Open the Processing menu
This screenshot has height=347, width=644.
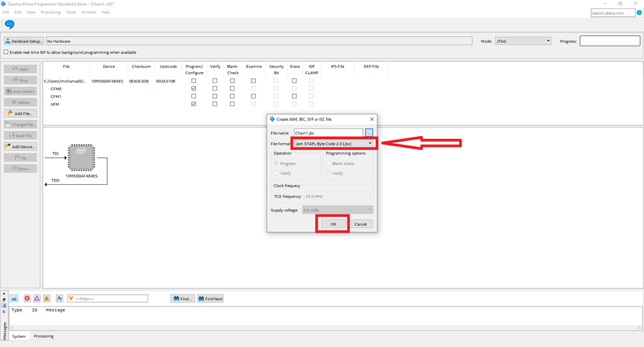coord(50,12)
